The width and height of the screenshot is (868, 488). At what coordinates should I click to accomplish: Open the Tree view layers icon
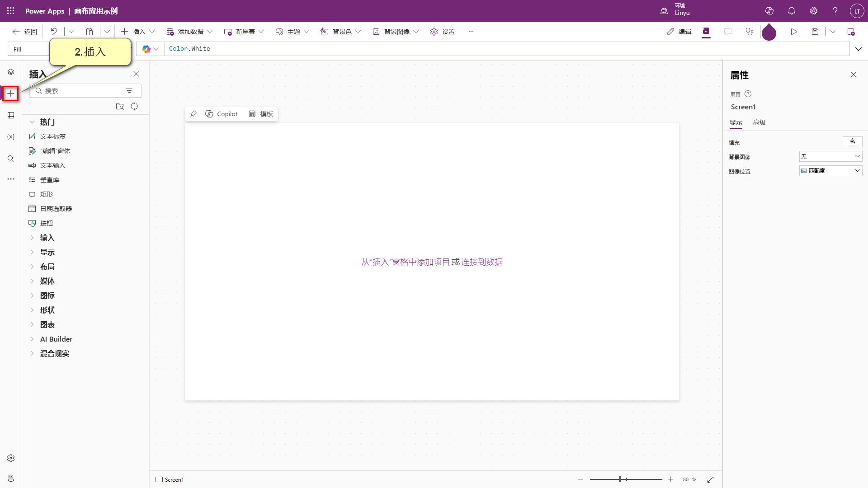coord(11,72)
